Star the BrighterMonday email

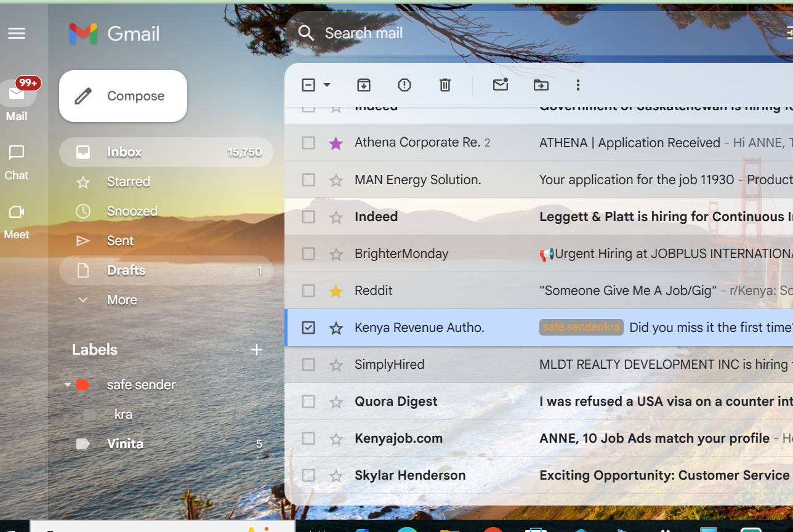[x=336, y=254]
